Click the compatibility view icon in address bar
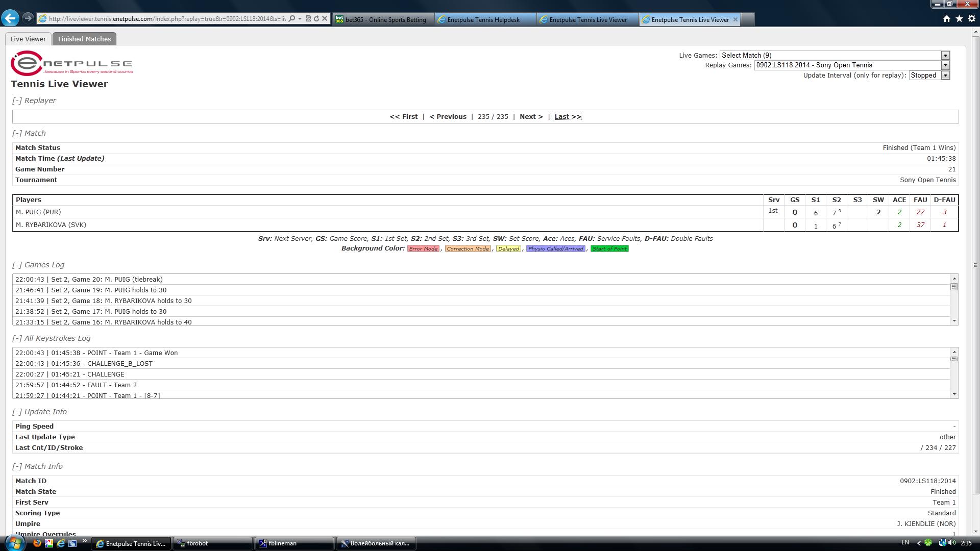Screen dimensions: 980x551 point(308,19)
